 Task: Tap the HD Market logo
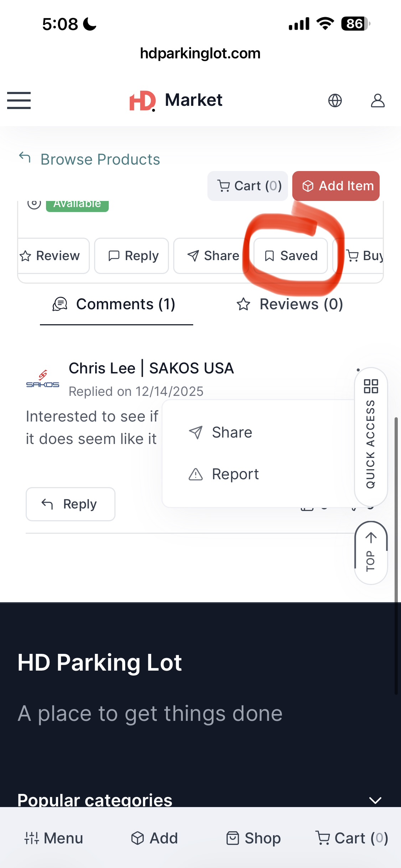176,100
